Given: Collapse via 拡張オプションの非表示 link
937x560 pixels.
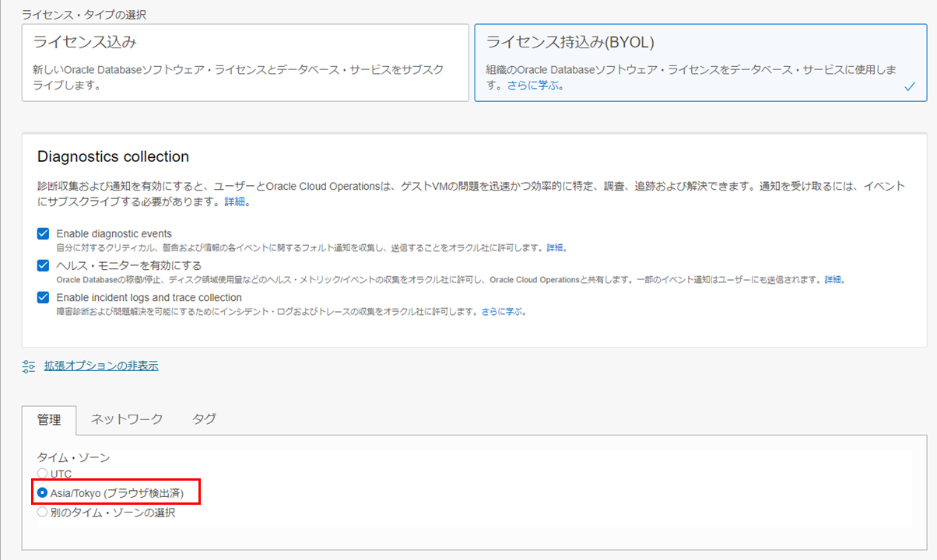Looking at the screenshot, I should point(101,366).
